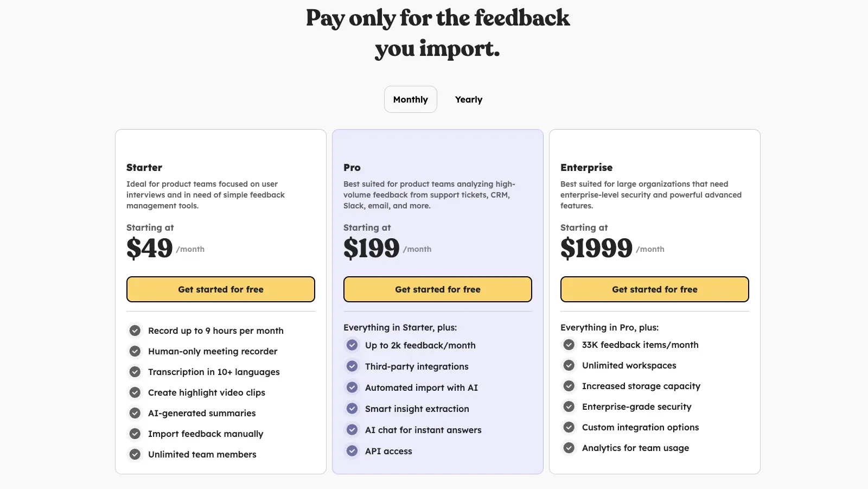Click Starter plan Get started button
The image size is (868, 489).
[221, 289]
